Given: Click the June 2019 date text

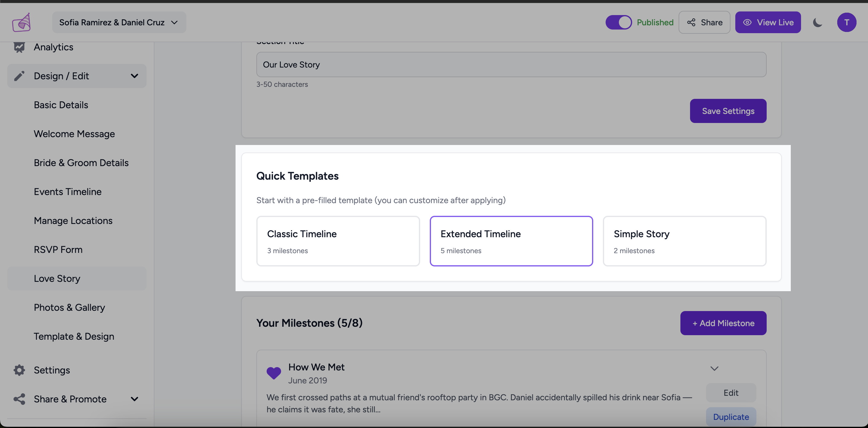Looking at the screenshot, I should coord(307,380).
